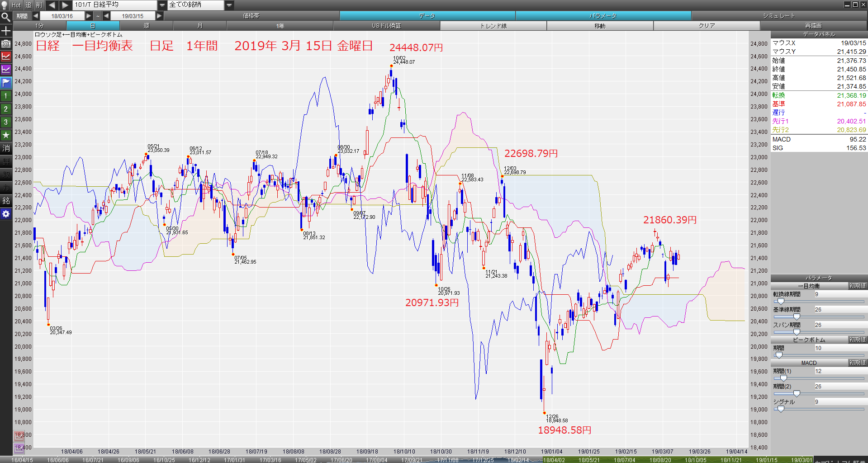Adjust ピークボトム 期間 slider
This screenshot has height=463, width=868.
tap(819, 355)
